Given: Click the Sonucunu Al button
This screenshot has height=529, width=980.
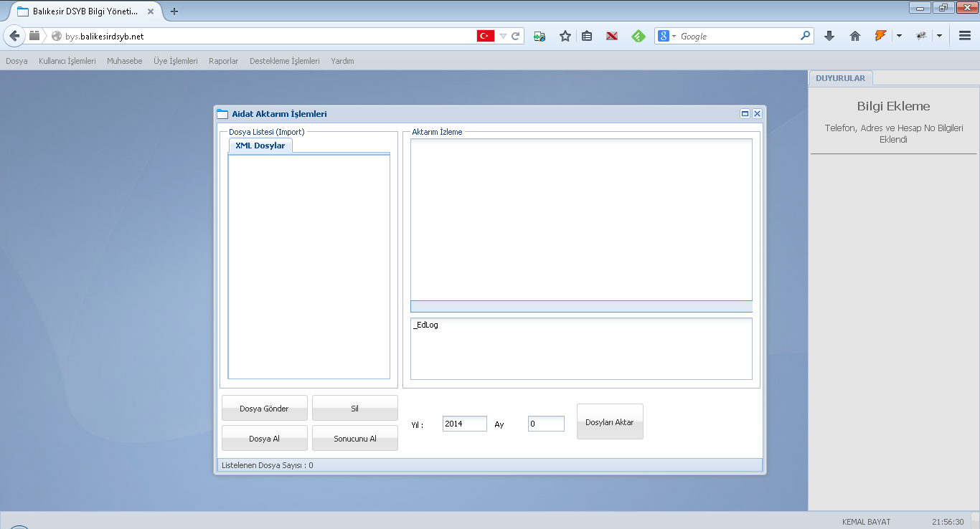Looking at the screenshot, I should point(354,439).
